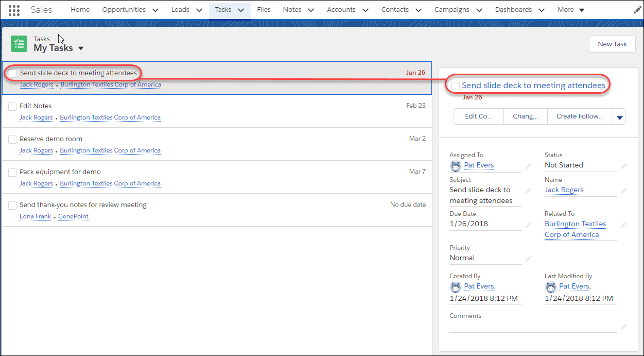Open the Jack Rogers contact link

coord(564,190)
